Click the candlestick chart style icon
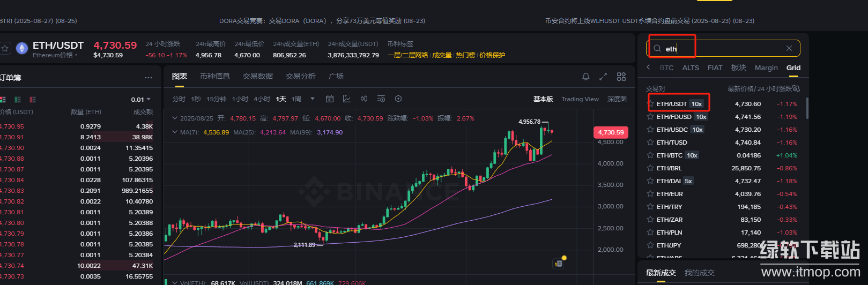 point(364,99)
